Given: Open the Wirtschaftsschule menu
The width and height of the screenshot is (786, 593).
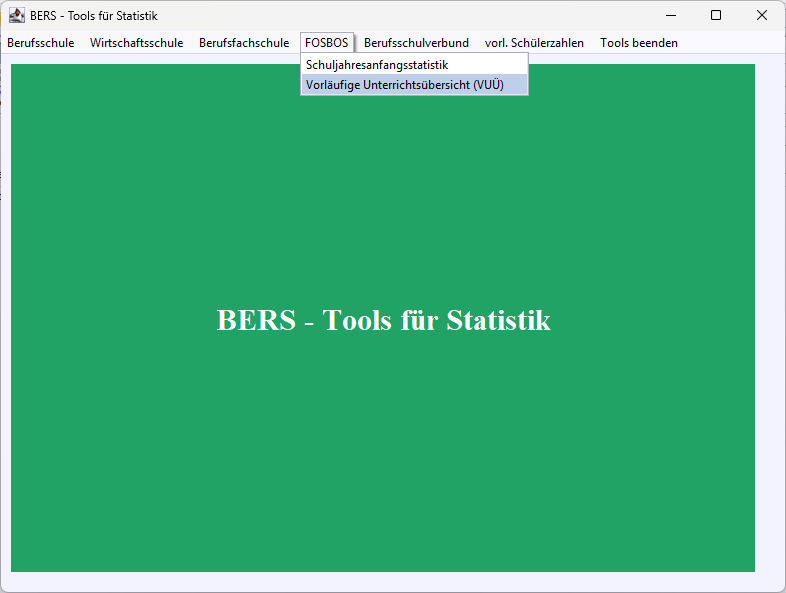Looking at the screenshot, I should (136, 43).
